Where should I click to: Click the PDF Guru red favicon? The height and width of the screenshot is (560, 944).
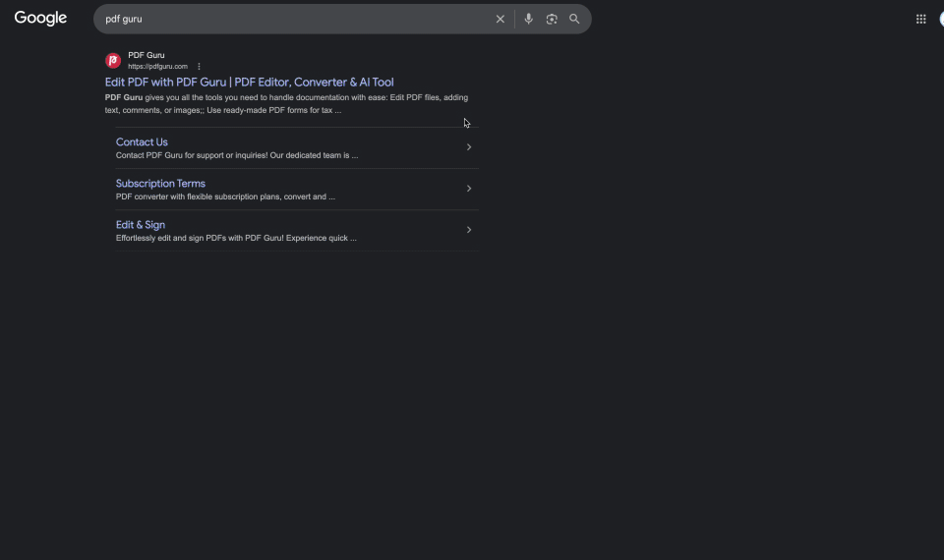112,61
